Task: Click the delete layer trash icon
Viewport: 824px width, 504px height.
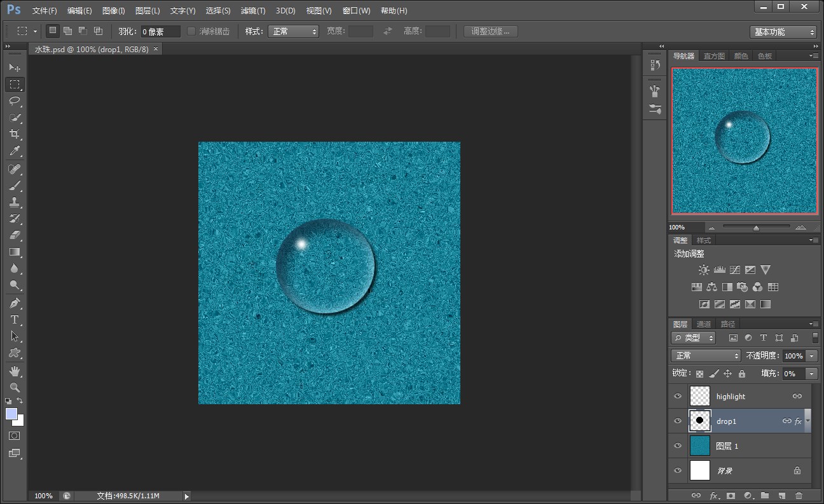Action: click(799, 496)
